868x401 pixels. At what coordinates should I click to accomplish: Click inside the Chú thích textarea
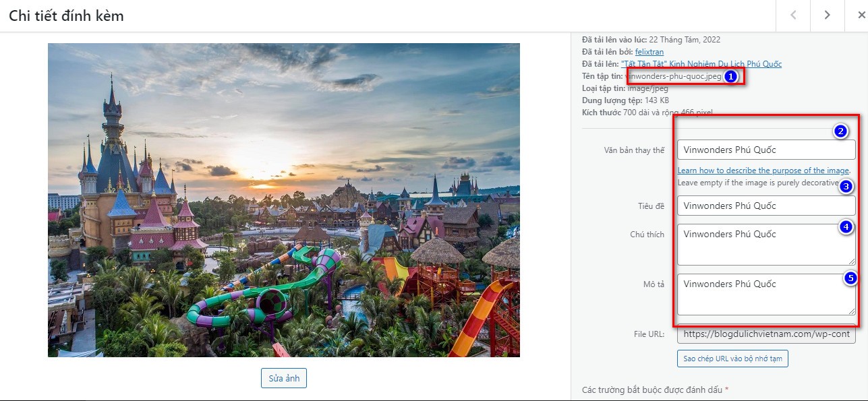(x=766, y=245)
